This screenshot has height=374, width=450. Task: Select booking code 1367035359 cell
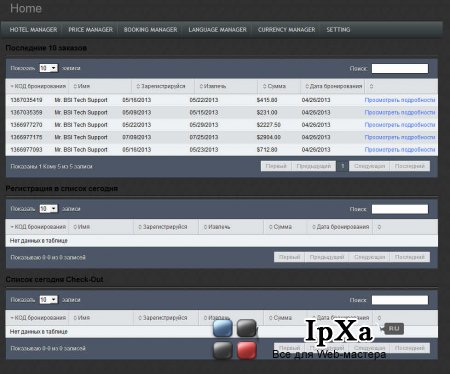[26, 112]
